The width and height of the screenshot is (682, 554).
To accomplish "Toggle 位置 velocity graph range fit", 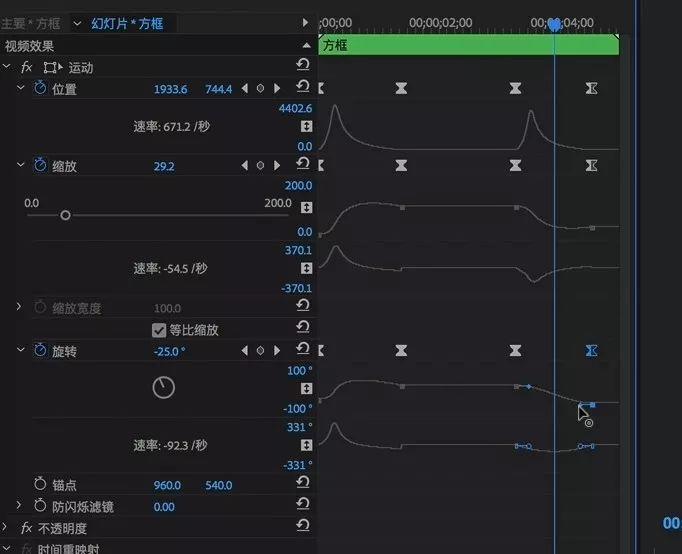I will [306, 127].
